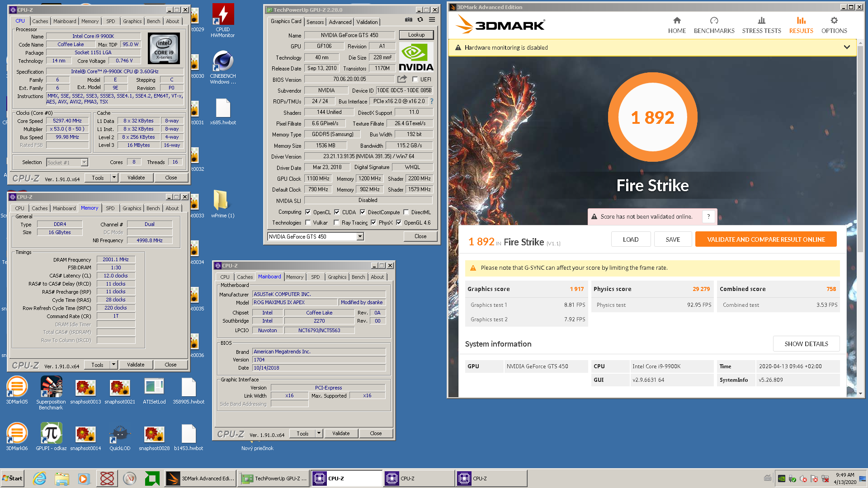Click the Bus Interface question mark in GPU-Z
The height and width of the screenshot is (488, 868).
[x=431, y=101]
